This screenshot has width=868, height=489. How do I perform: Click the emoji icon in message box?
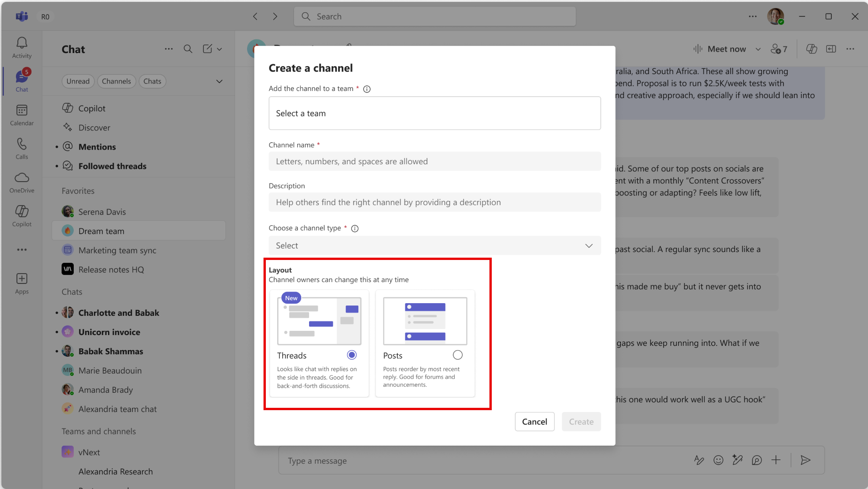pos(718,460)
